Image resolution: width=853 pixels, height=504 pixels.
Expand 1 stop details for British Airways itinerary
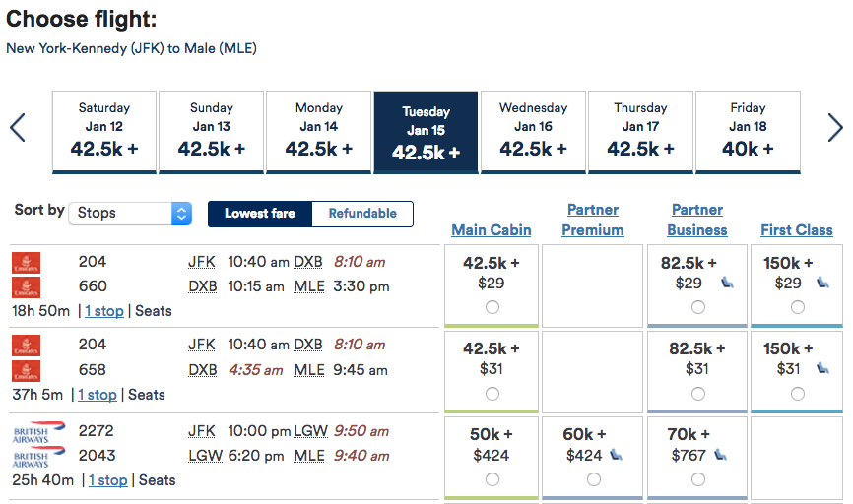point(107,480)
